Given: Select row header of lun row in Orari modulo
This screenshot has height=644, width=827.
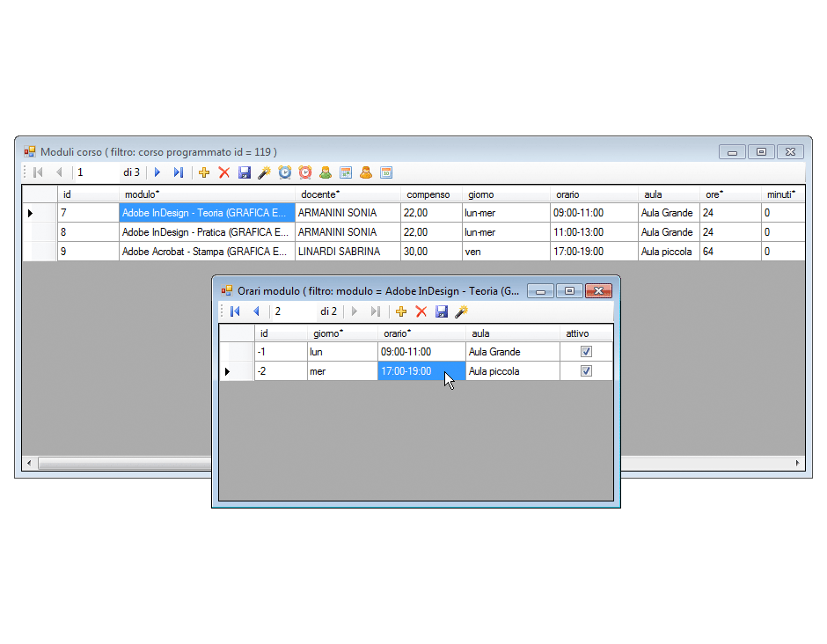Looking at the screenshot, I should pyautogui.click(x=237, y=352).
